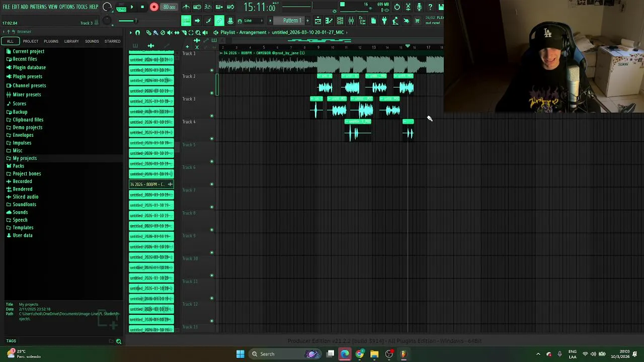Toggle typing keyboard to piano button

pos(186,21)
